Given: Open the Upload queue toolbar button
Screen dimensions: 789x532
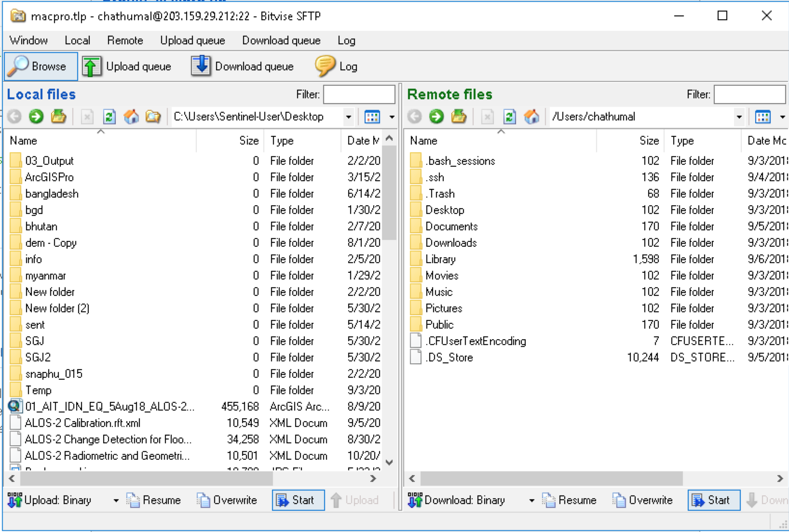Looking at the screenshot, I should tap(126, 66).
